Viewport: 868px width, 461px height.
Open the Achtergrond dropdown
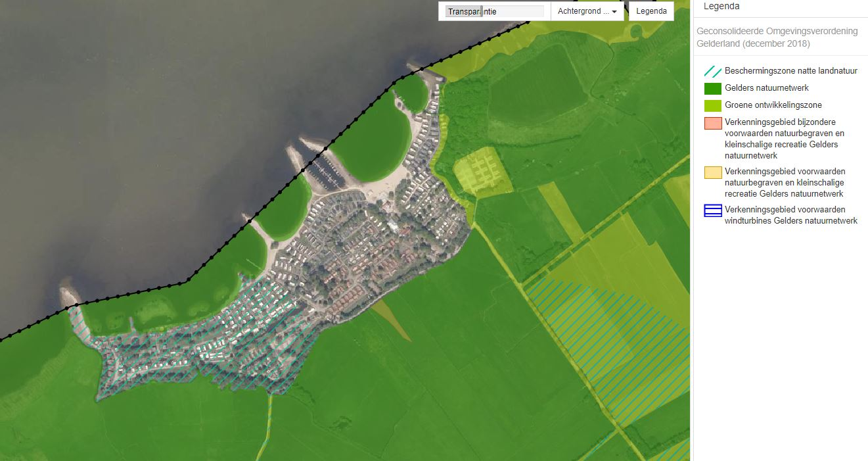[587, 11]
